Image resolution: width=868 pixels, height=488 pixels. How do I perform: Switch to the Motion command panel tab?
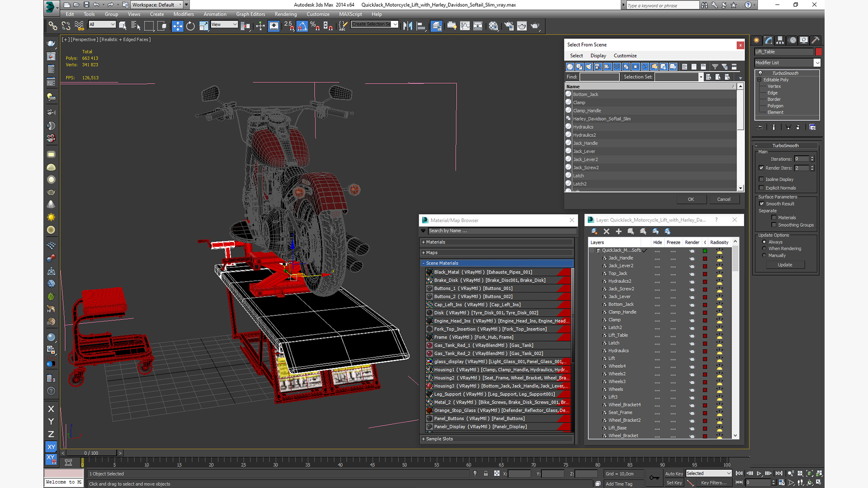(x=792, y=40)
